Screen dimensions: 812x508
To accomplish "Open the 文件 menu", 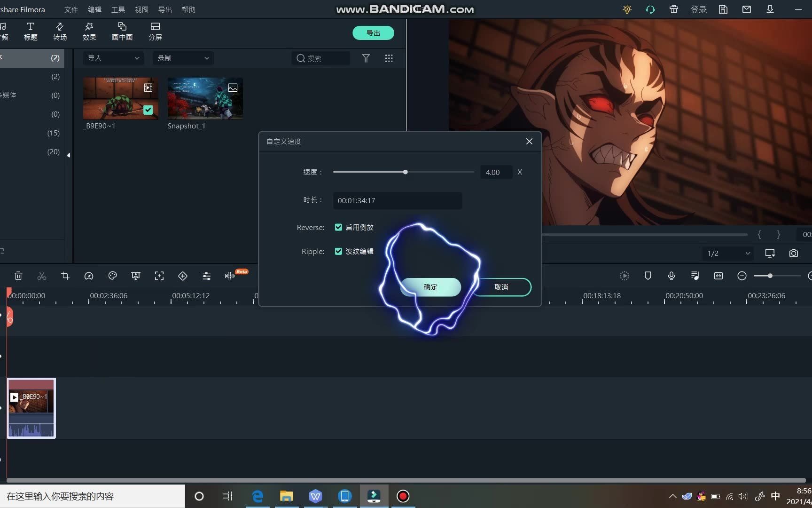I will coord(71,9).
